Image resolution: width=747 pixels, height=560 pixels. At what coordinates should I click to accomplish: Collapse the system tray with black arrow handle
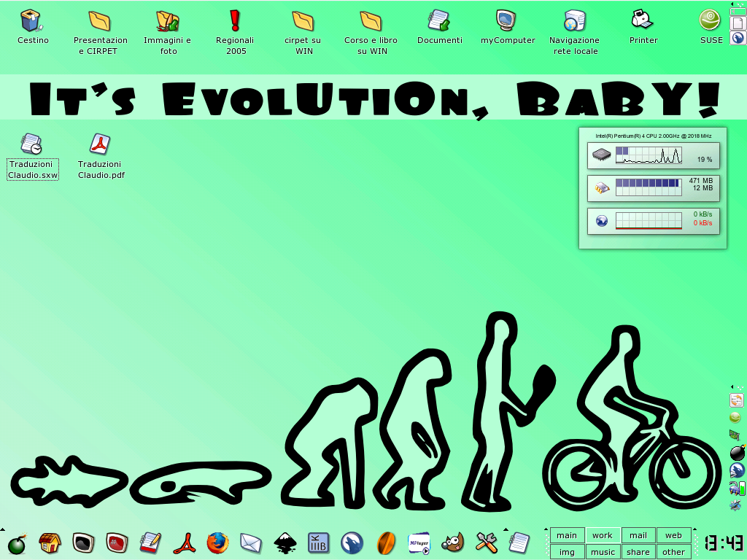tap(732, 387)
